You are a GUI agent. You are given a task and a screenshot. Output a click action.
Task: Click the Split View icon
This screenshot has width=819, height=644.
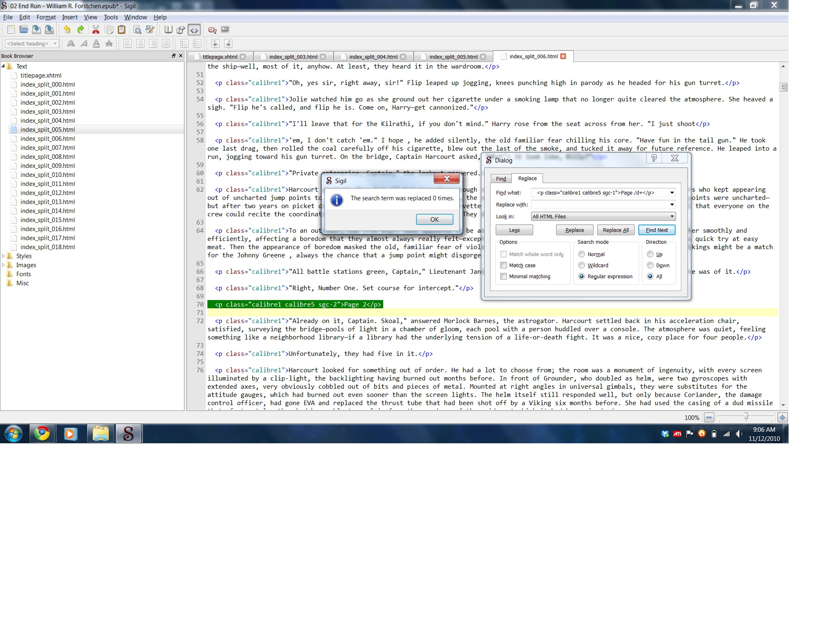click(x=181, y=30)
